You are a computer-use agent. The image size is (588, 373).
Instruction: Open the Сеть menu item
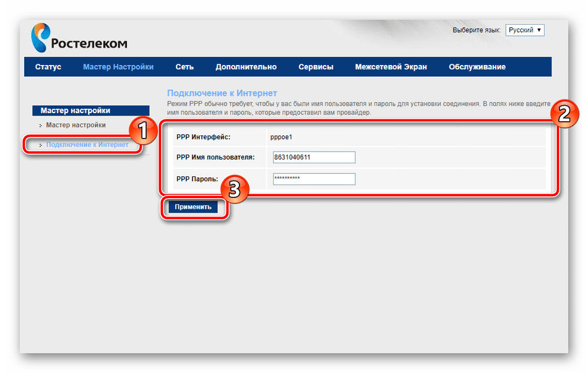184,67
